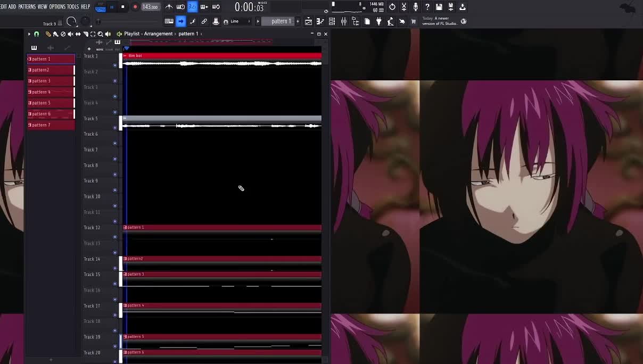643x364 pixels.
Task: Select the tempo field showing 143.000
Action: 151,7
